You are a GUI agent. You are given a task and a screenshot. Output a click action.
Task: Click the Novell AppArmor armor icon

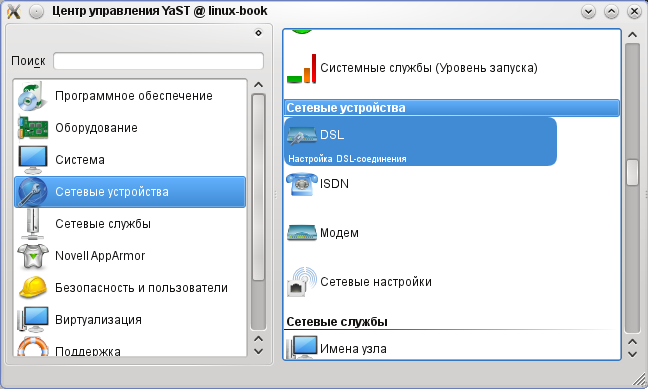(x=33, y=256)
